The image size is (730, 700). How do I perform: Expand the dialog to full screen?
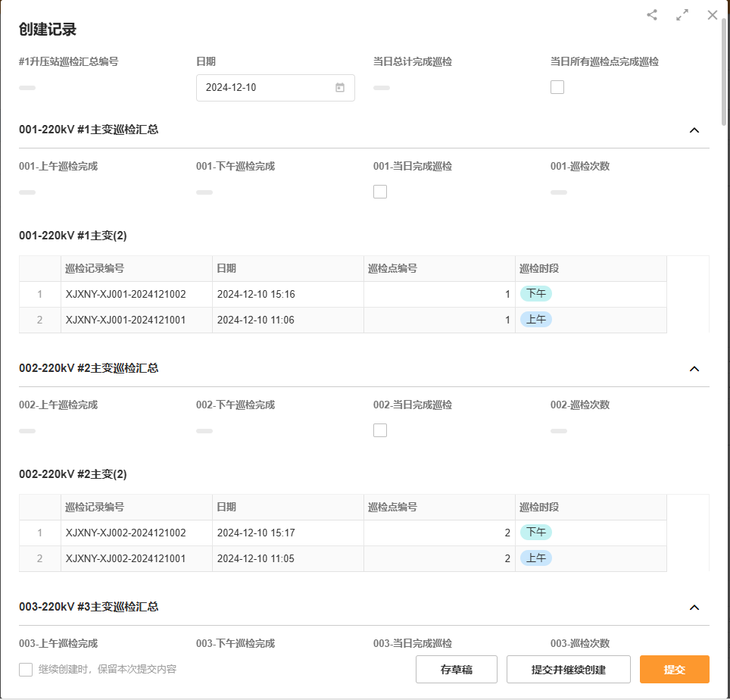pyautogui.click(x=682, y=15)
